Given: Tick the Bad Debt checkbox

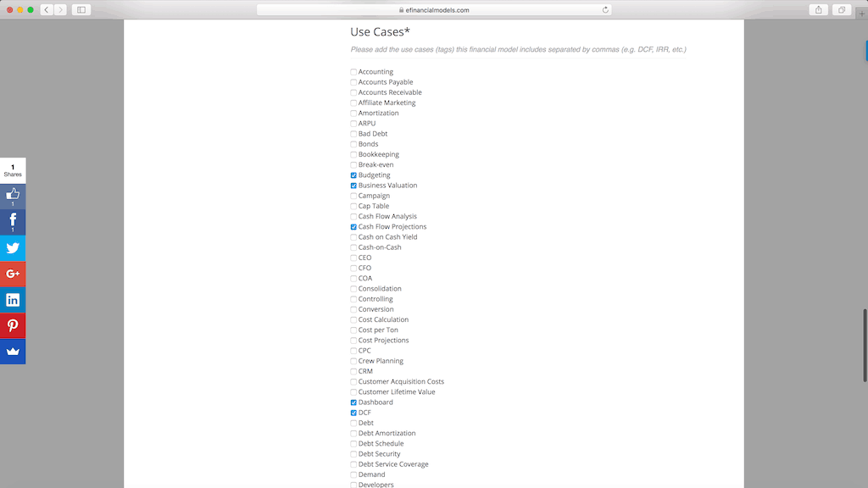Looking at the screenshot, I should 353,134.
